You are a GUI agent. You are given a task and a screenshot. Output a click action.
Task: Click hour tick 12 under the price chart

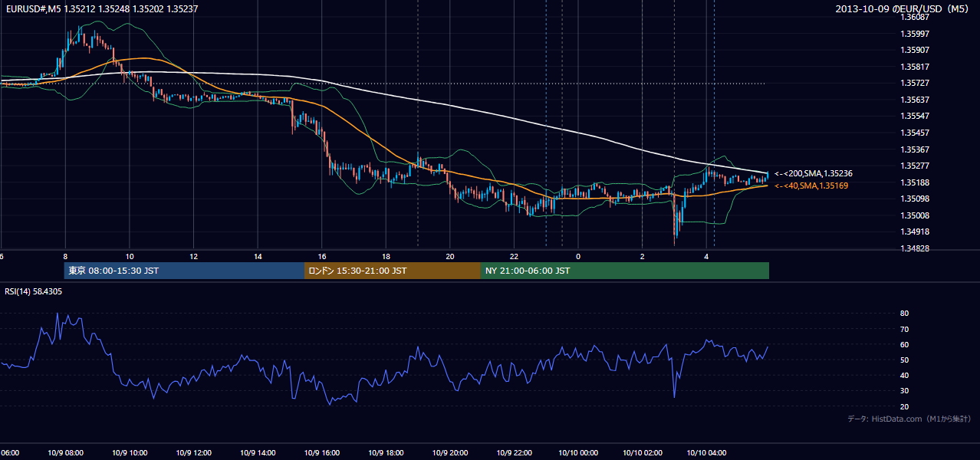coord(193,256)
